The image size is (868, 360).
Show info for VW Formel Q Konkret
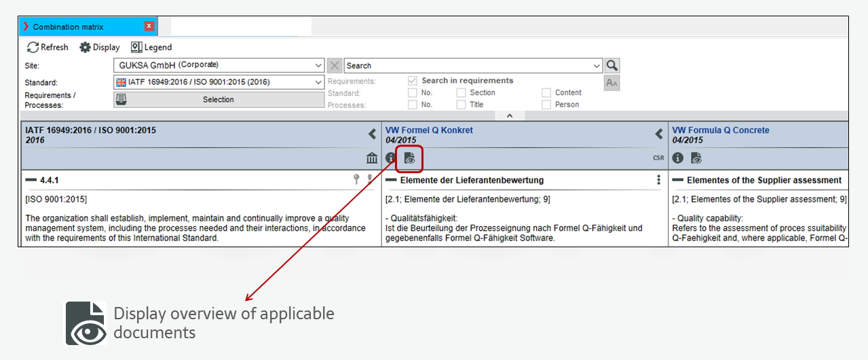[391, 158]
